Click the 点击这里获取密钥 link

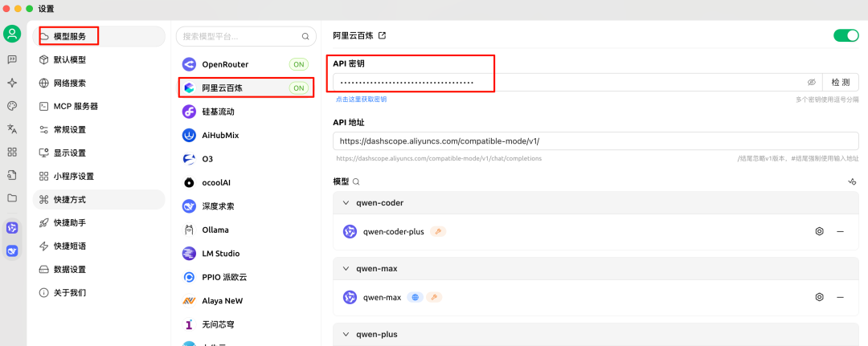[x=361, y=100]
